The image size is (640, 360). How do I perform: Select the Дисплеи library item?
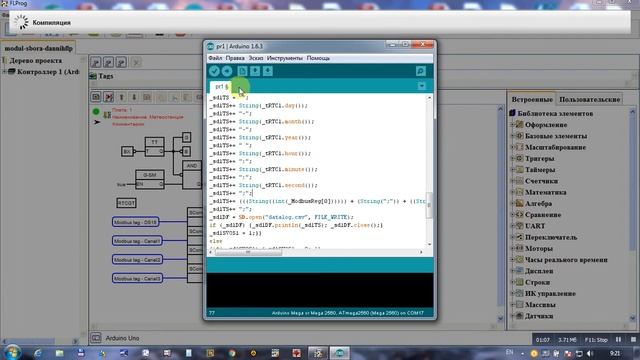539,271
